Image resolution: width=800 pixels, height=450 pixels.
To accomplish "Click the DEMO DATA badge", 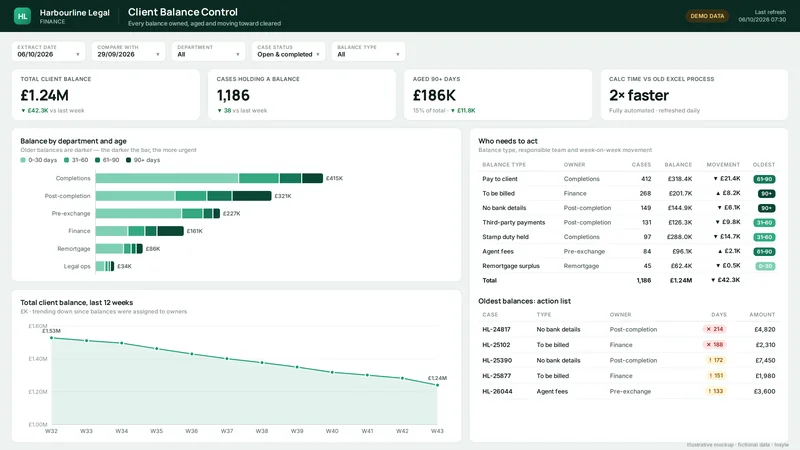I will pos(707,16).
